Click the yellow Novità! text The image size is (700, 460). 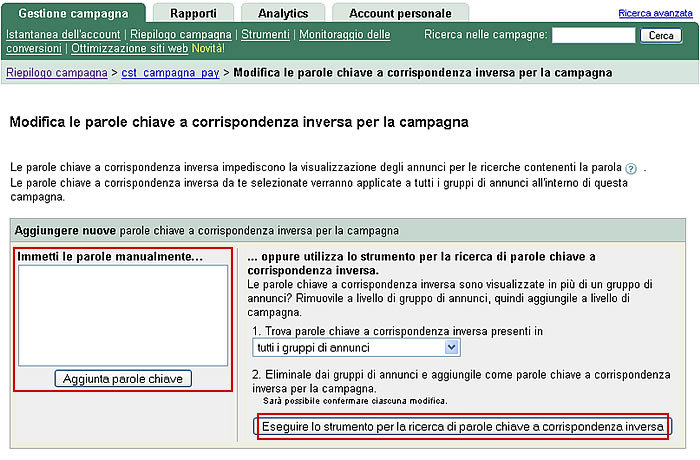point(208,48)
